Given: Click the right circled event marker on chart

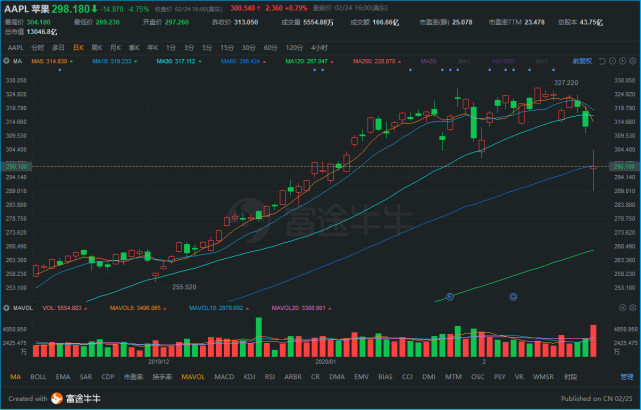Looking at the screenshot, I should pos(513,297).
